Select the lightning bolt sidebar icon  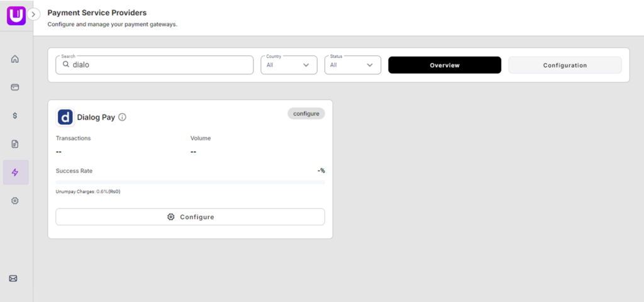[x=15, y=172]
